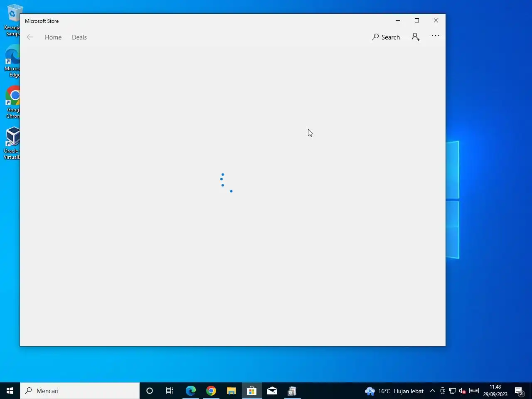
Task: Click the installer app taskbar icon
Action: pyautogui.click(x=292, y=391)
